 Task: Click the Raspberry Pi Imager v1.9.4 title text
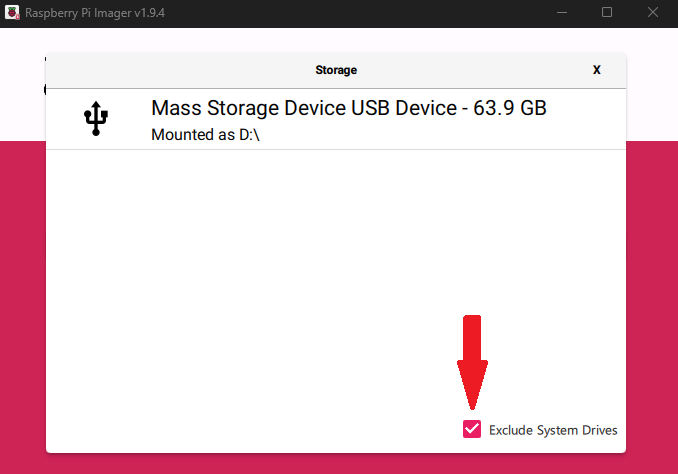(95, 13)
